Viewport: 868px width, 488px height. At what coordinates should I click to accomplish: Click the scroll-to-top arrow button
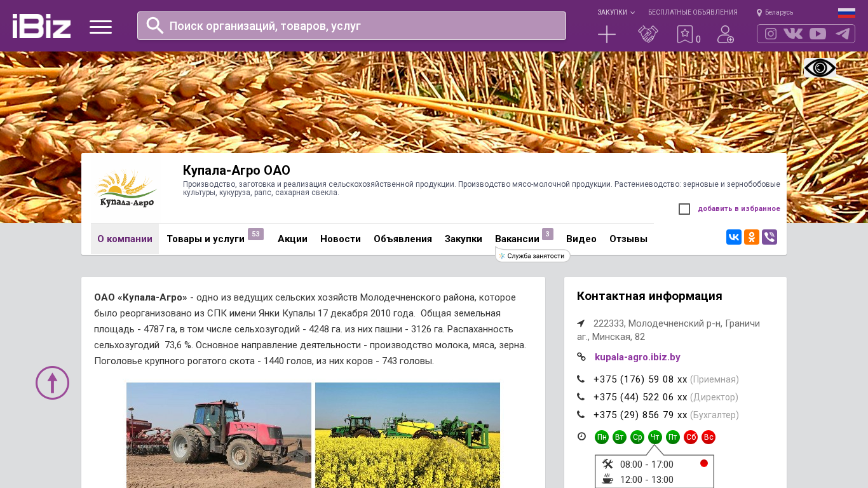[52, 383]
